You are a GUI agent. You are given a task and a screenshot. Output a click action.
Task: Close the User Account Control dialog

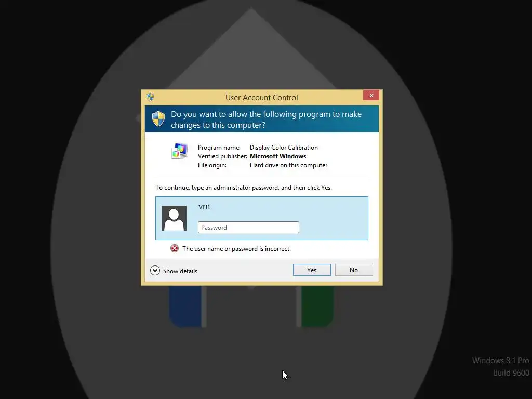(371, 95)
